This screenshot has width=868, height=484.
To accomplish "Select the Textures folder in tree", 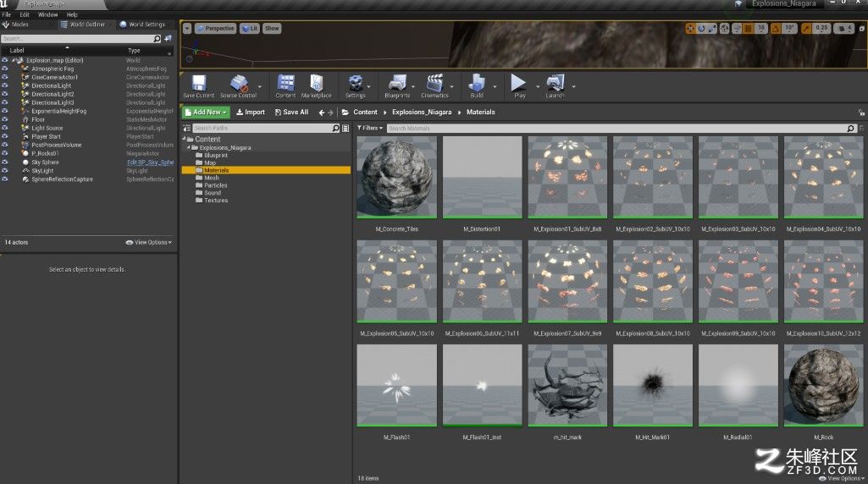I will click(216, 201).
